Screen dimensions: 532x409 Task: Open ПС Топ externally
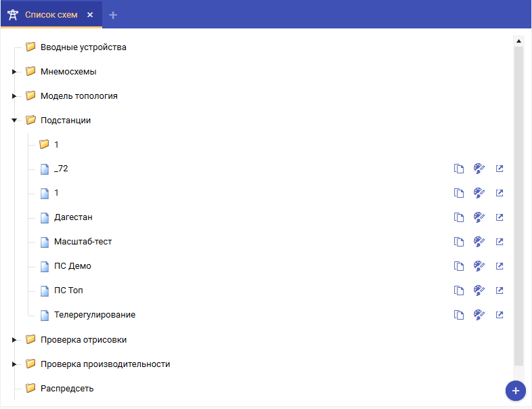click(500, 290)
